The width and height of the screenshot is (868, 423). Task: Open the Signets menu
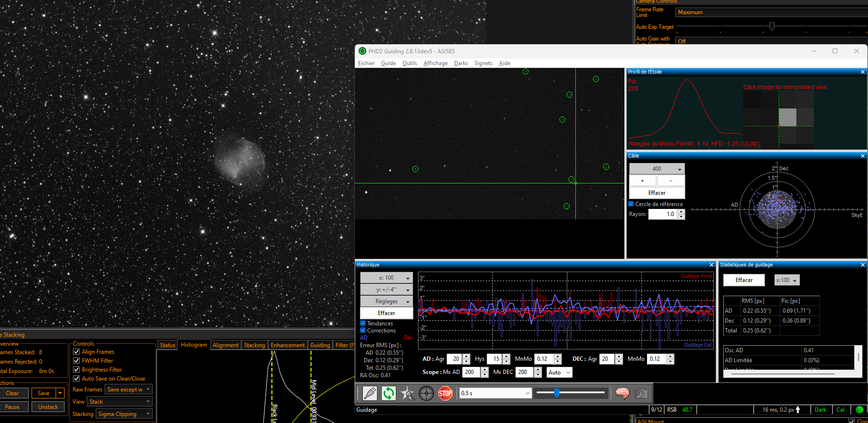pos(483,63)
